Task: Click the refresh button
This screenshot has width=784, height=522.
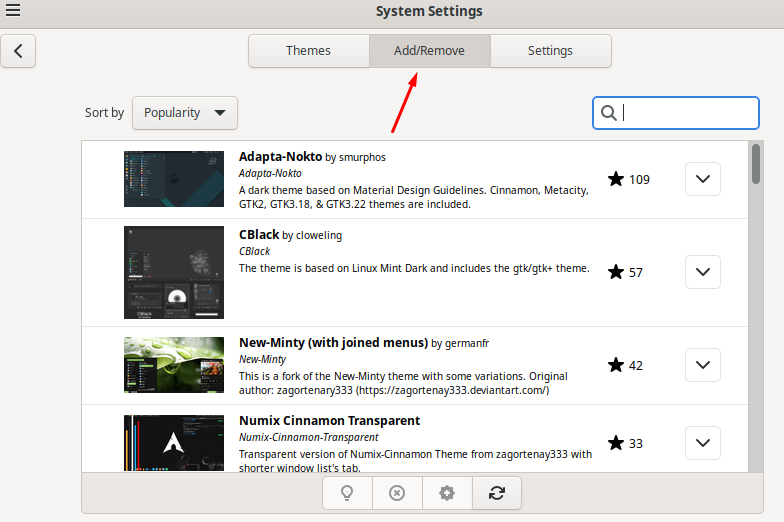Action: coord(497,493)
